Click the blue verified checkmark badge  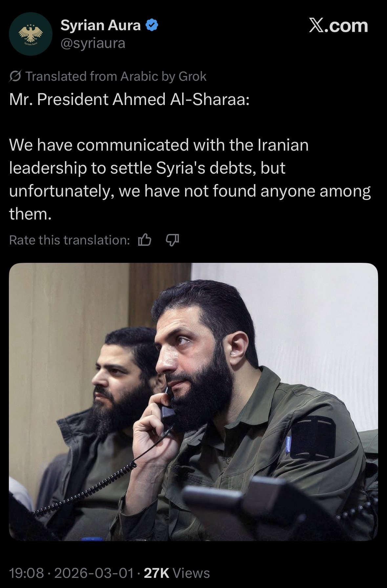tap(152, 25)
